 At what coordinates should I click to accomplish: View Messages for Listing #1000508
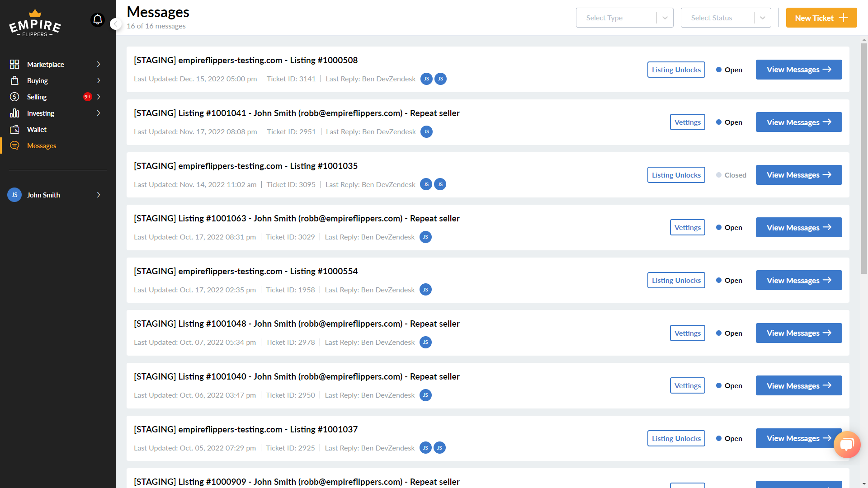(799, 70)
